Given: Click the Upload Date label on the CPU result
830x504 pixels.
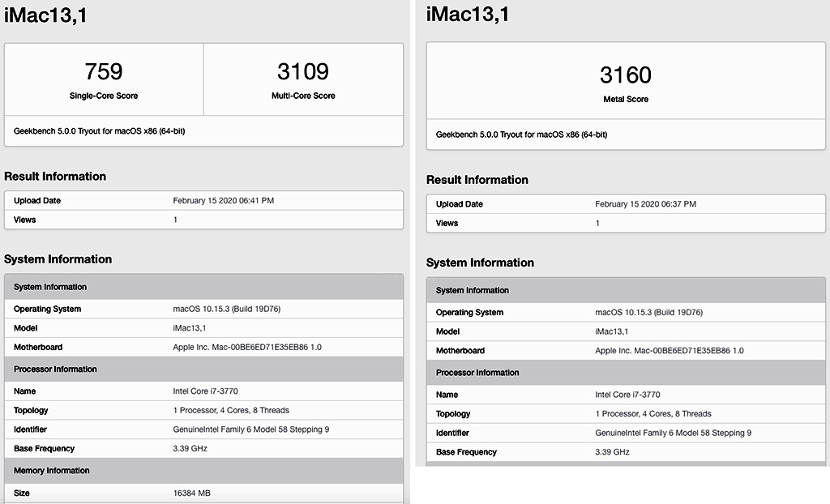Looking at the screenshot, I should click(x=37, y=201).
